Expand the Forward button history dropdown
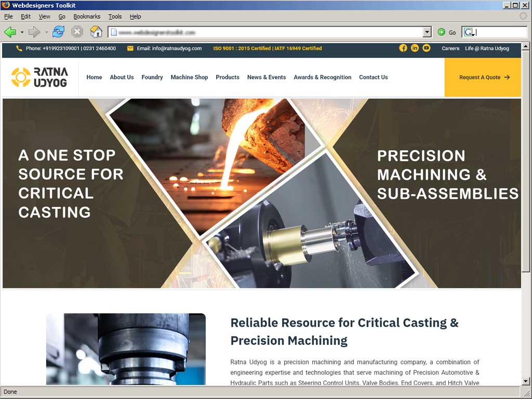This screenshot has height=399, width=532. (46, 32)
